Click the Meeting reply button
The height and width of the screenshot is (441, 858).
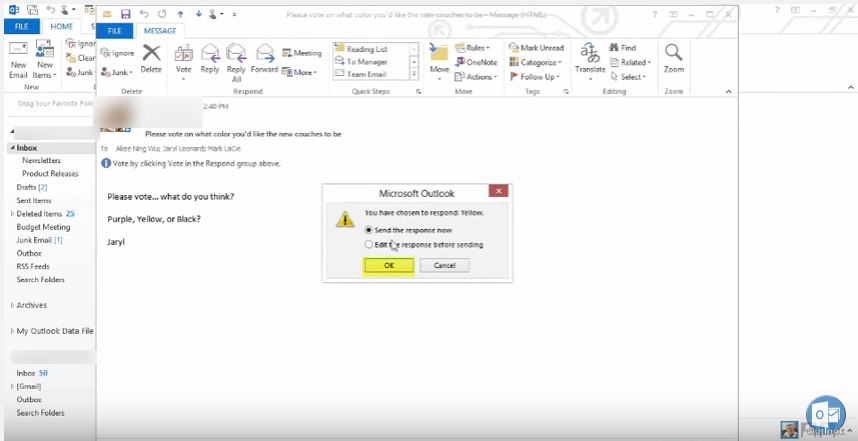point(302,53)
